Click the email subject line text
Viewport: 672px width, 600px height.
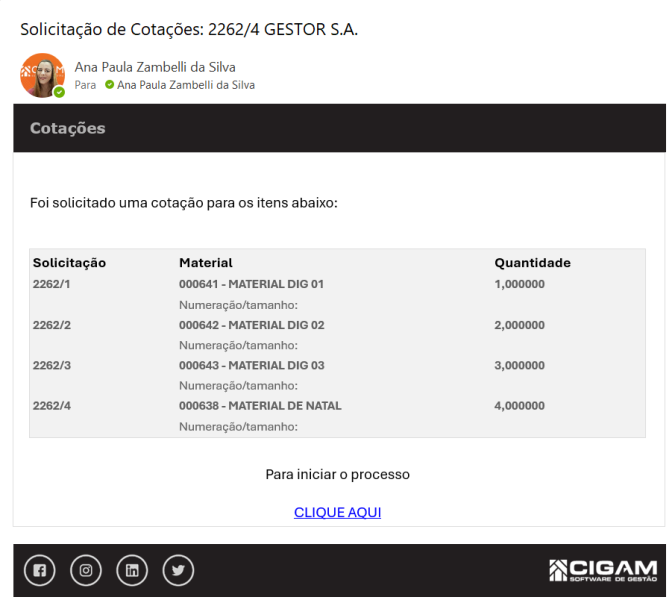pos(189,30)
